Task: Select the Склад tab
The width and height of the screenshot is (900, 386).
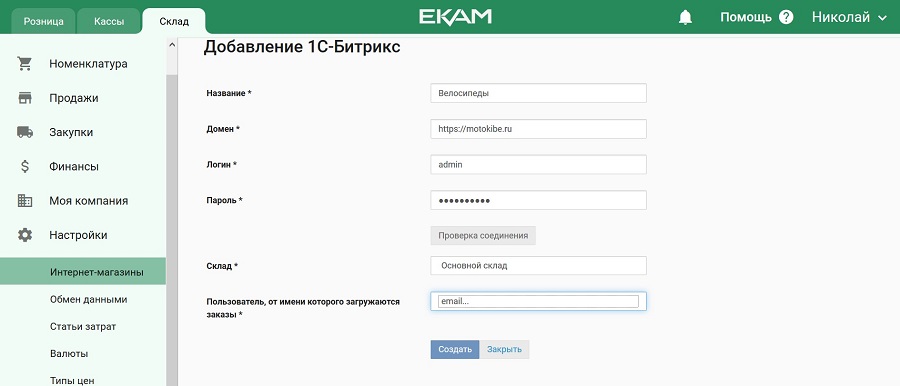Action: (174, 22)
